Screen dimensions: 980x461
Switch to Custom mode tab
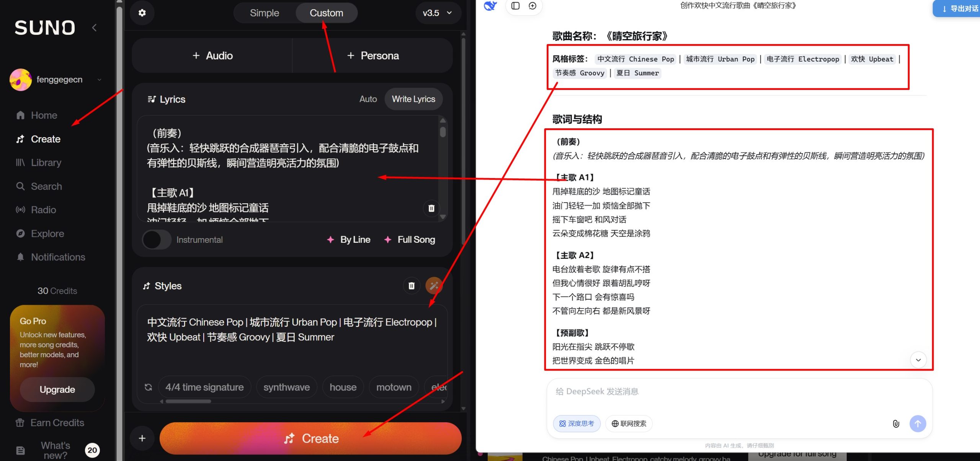tap(326, 13)
